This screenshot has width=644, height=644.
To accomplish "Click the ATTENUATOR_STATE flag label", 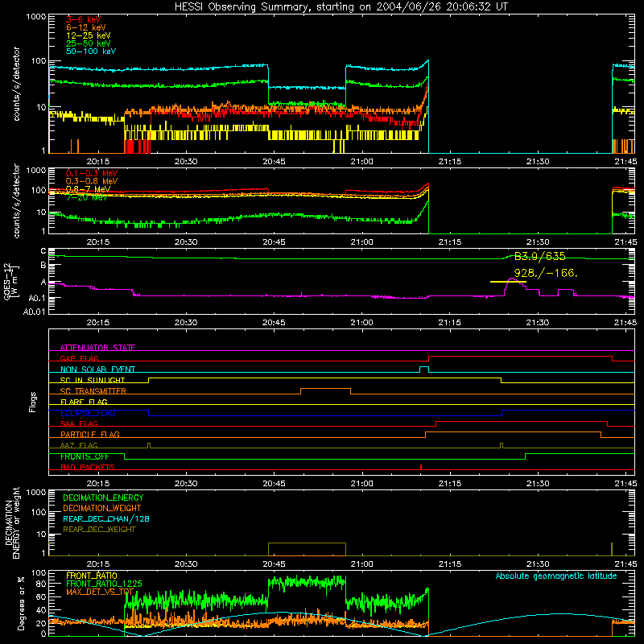I will pos(97,348).
